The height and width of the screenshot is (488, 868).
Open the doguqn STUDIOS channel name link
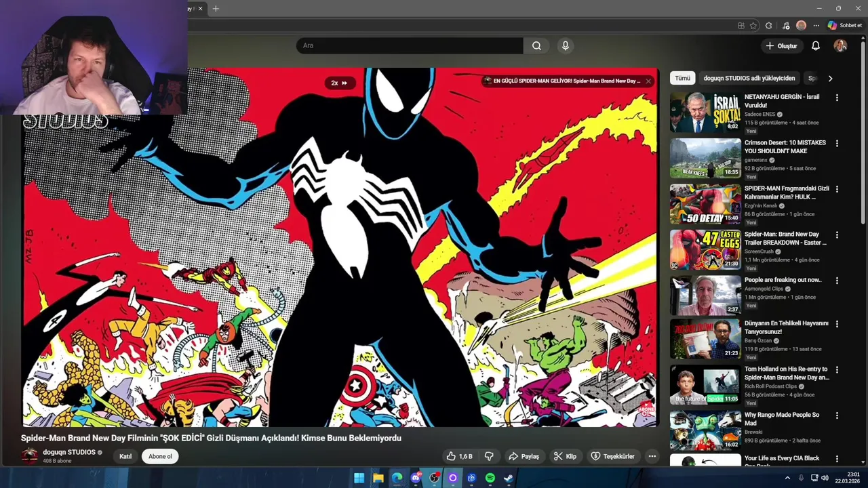[69, 452]
